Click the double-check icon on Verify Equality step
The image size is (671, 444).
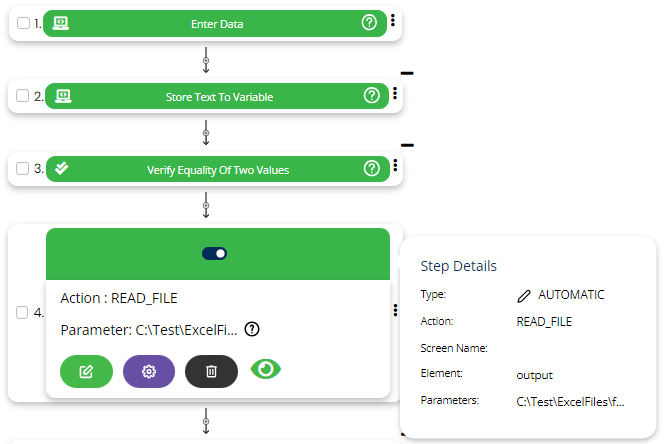(61, 169)
